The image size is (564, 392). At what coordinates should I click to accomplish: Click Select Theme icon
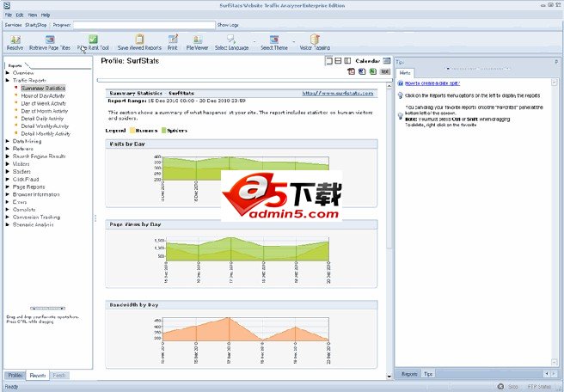pos(274,40)
